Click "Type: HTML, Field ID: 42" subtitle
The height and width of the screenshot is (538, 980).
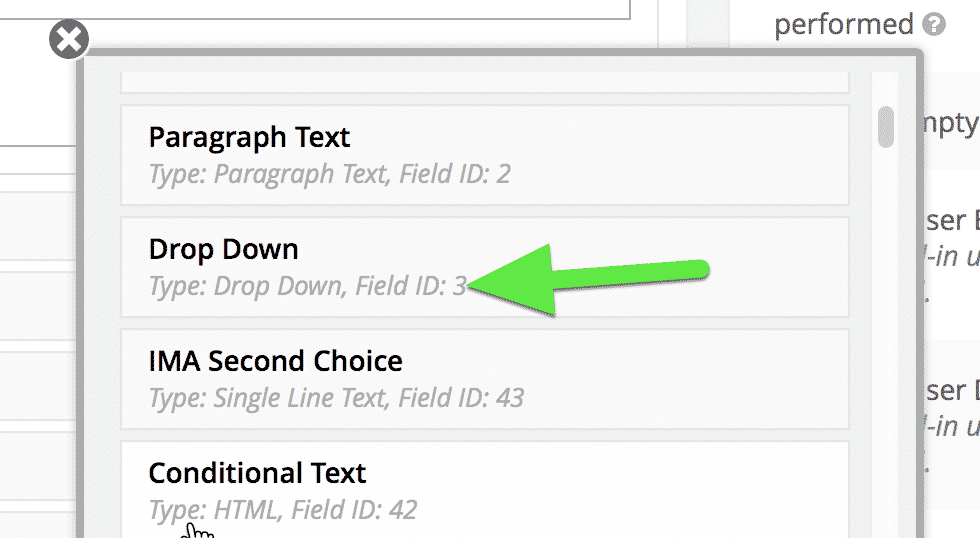[x=282, y=510]
